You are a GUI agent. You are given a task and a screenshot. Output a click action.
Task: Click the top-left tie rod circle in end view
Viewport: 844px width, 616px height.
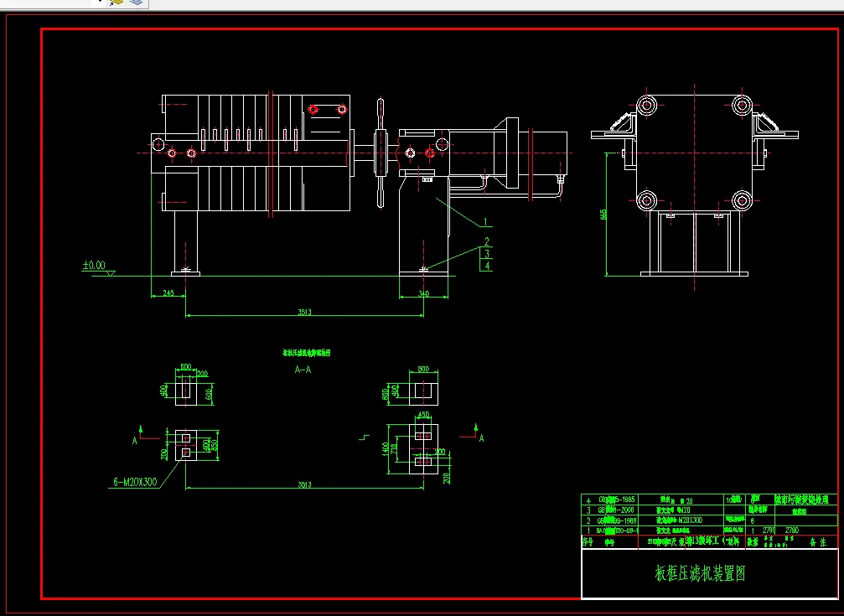[x=646, y=104]
